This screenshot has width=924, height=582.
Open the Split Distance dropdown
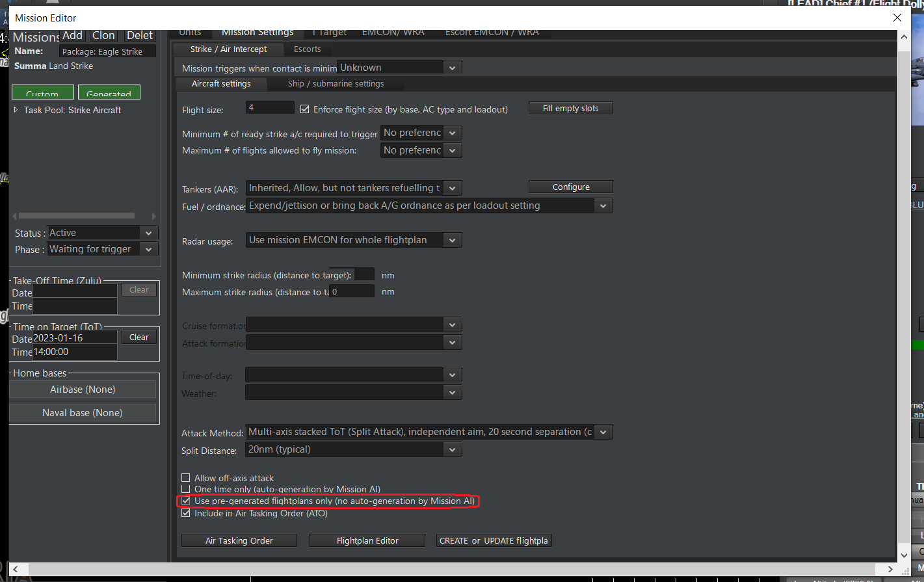click(354, 449)
